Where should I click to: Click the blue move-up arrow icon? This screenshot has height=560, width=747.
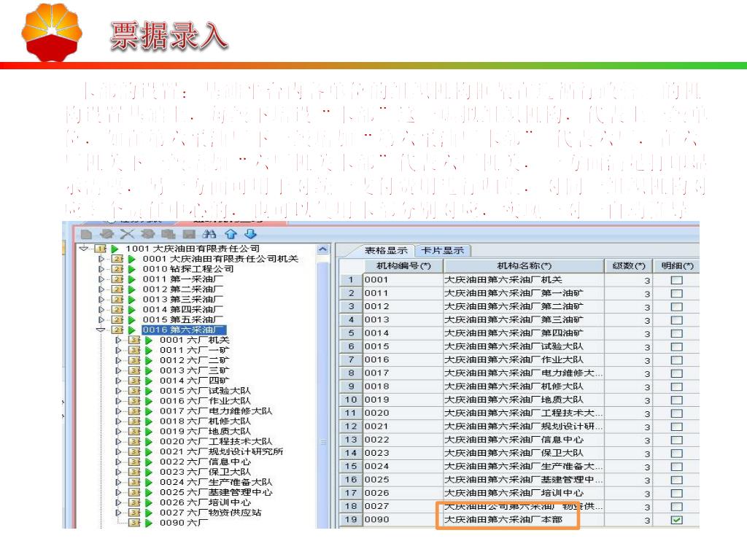pyautogui.click(x=231, y=234)
